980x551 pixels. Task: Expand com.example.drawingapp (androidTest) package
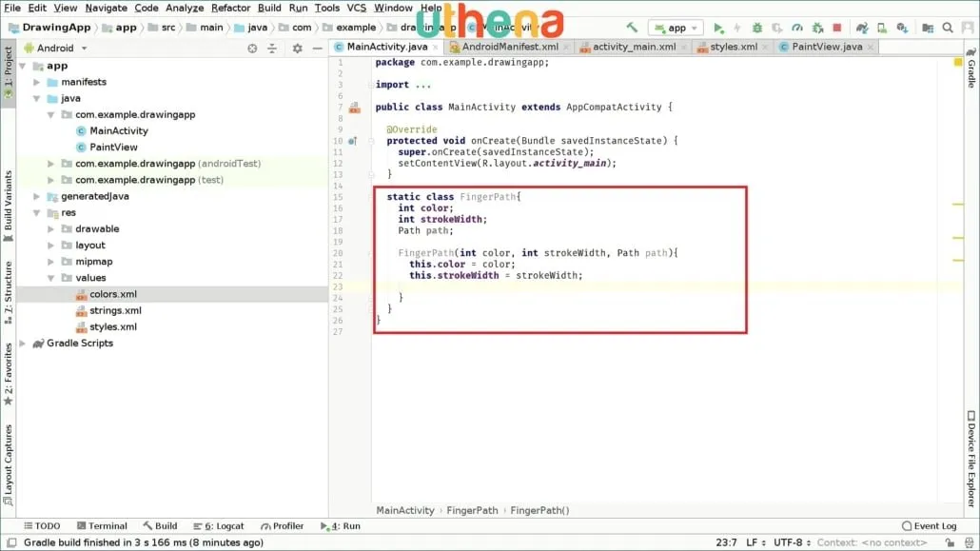coord(51,164)
